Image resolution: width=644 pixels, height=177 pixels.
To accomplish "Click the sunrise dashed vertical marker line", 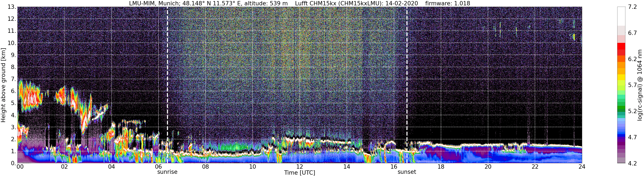I will tap(167, 85).
